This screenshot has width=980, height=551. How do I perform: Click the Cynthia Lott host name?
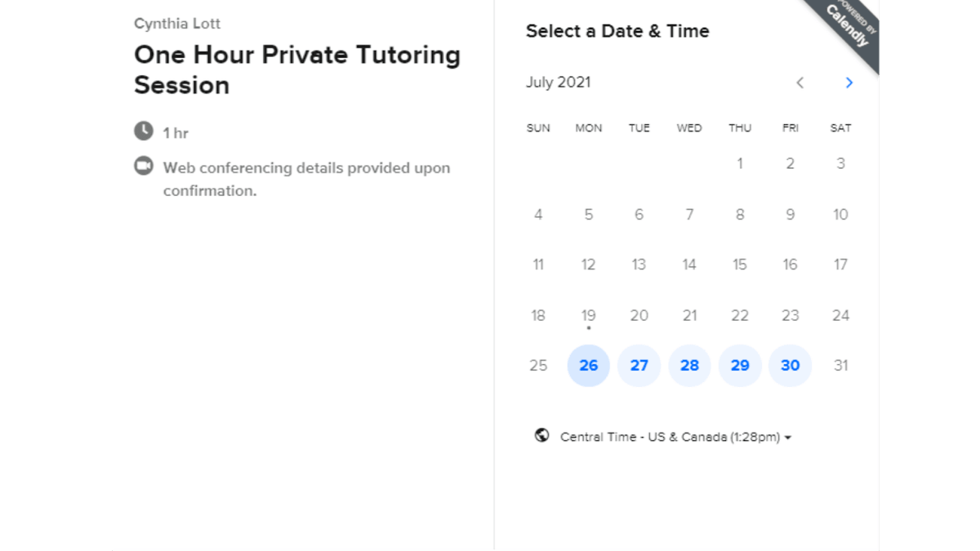pos(177,23)
